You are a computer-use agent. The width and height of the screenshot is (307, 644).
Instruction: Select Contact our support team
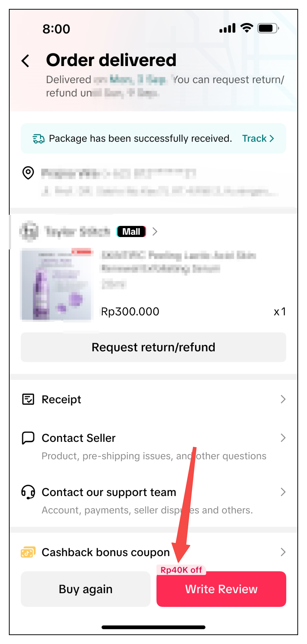(x=109, y=492)
